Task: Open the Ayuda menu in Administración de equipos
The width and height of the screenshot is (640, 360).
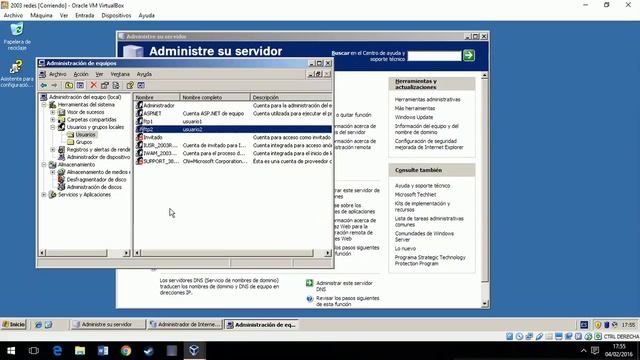Action: [x=144, y=74]
